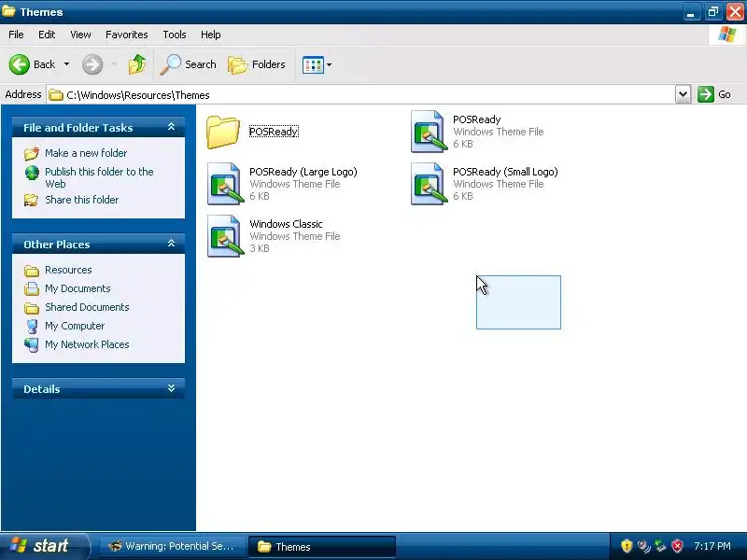Screen dimensions: 747x560
Task: Click the green Go arrow button
Action: [x=706, y=94]
